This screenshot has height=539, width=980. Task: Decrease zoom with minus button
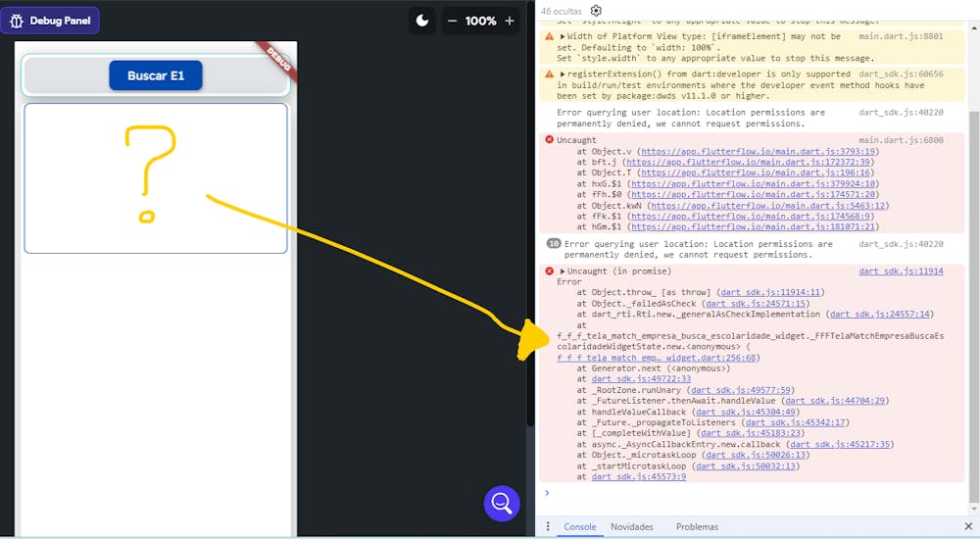click(x=453, y=21)
